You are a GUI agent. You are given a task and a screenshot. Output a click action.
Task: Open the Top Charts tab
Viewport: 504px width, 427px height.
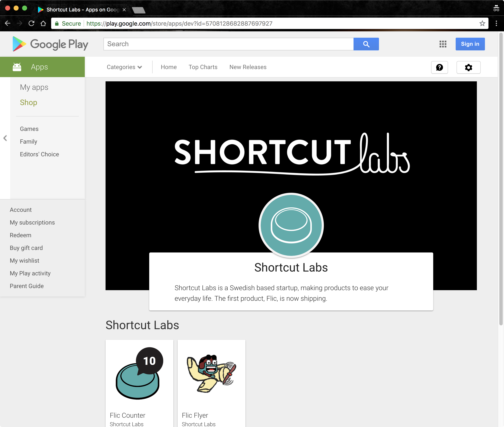click(x=203, y=67)
